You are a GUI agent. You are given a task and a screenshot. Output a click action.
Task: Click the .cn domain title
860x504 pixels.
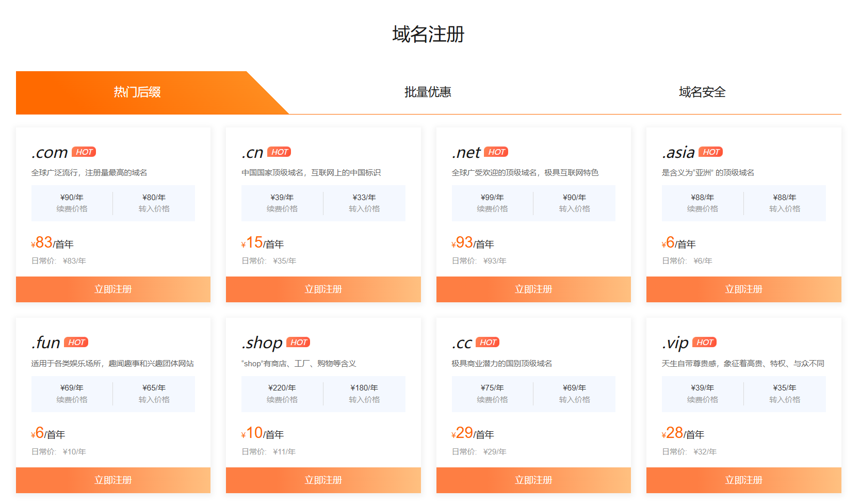pyautogui.click(x=252, y=153)
